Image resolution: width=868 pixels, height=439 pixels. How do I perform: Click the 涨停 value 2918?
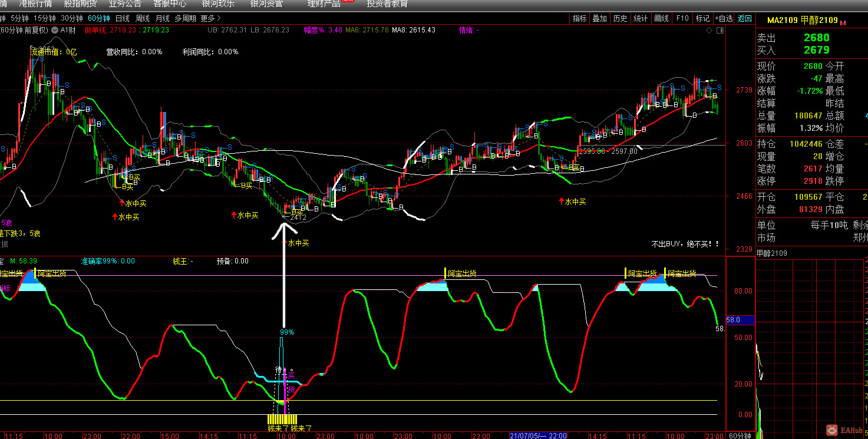(x=813, y=181)
